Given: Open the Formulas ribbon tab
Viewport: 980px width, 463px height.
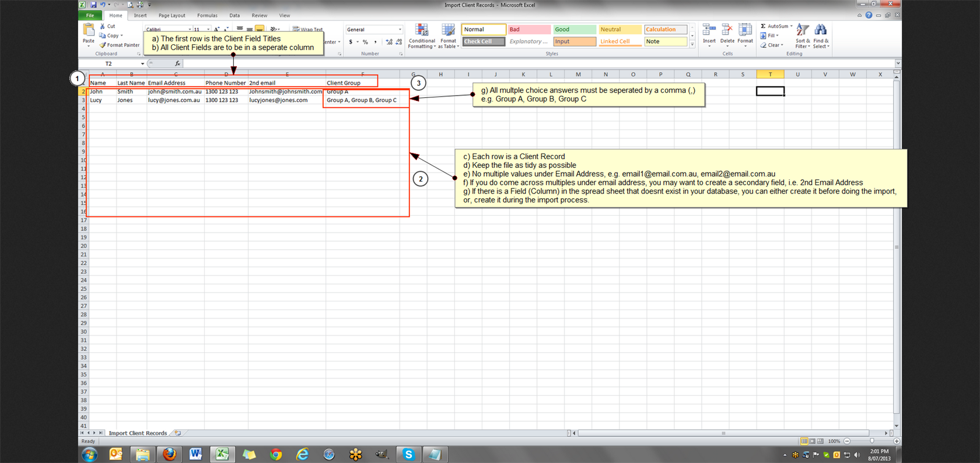Looking at the screenshot, I should [207, 16].
